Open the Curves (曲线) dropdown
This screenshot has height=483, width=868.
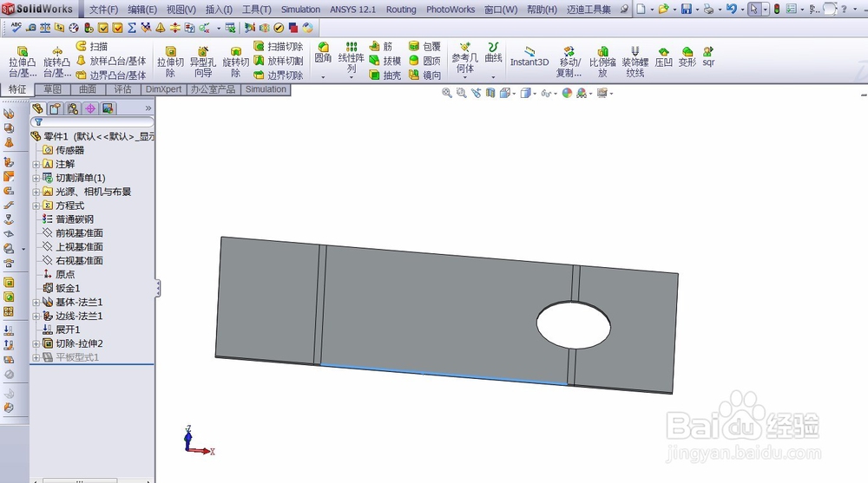[493, 77]
